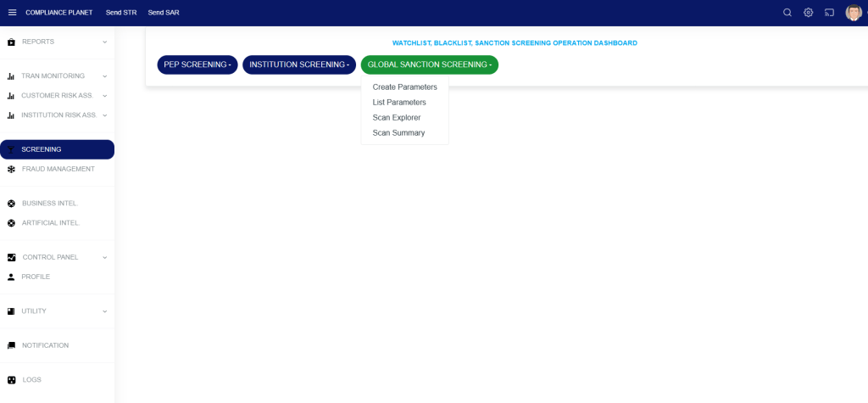This screenshot has width=868, height=403.
Task: Click the Notification icon in sidebar
Action: (x=11, y=345)
